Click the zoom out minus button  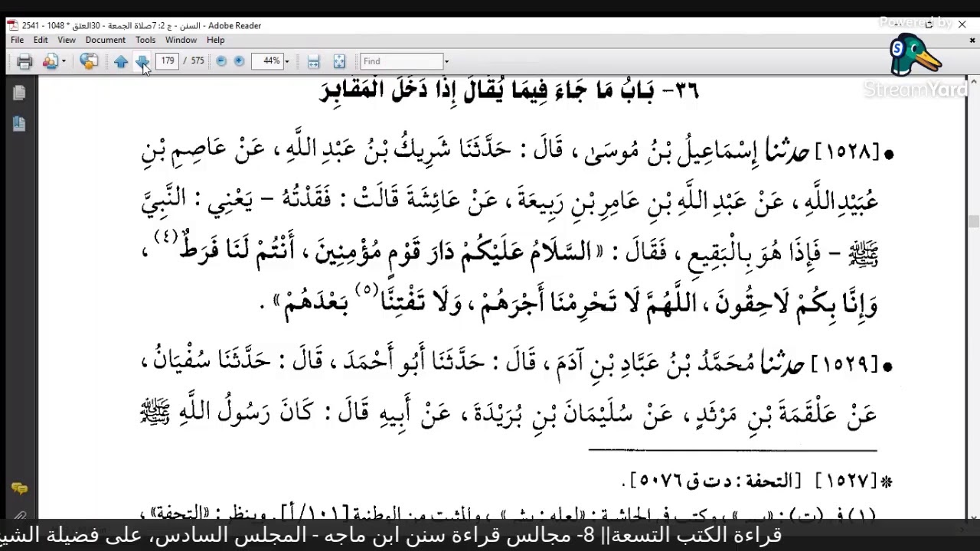click(221, 61)
